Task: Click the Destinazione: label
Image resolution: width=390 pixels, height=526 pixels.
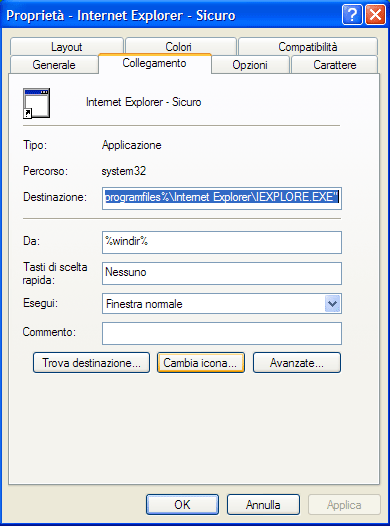Action: pos(55,197)
